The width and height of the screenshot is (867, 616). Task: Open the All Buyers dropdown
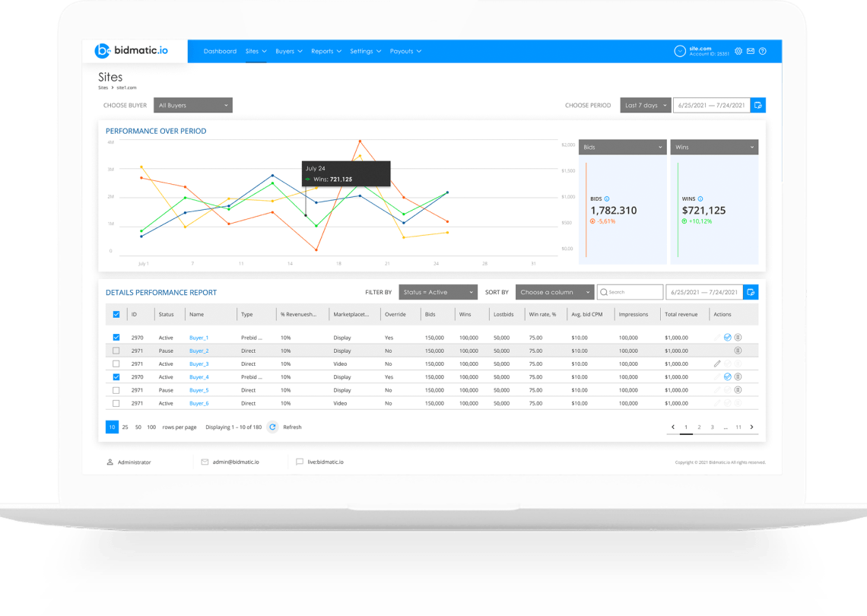[x=193, y=105]
